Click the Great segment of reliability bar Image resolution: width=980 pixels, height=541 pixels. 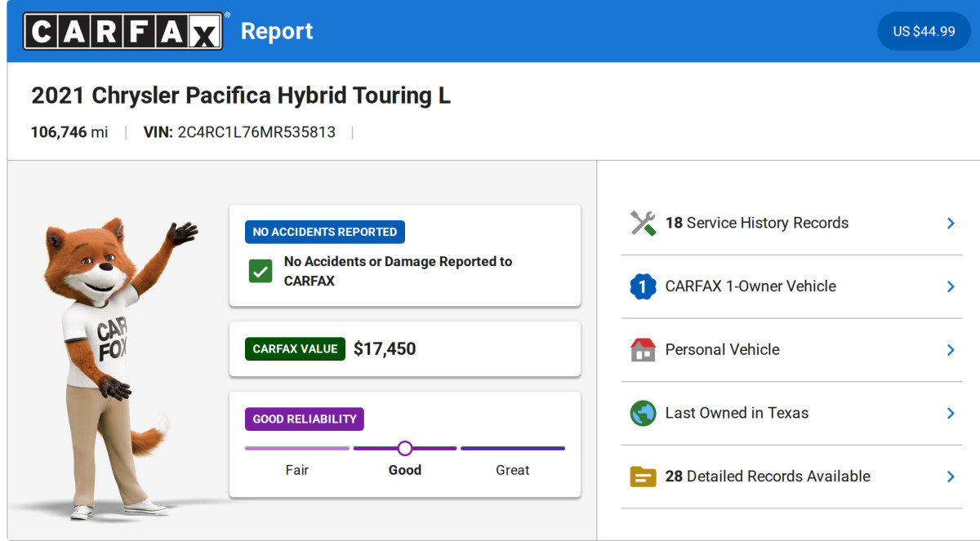point(513,448)
